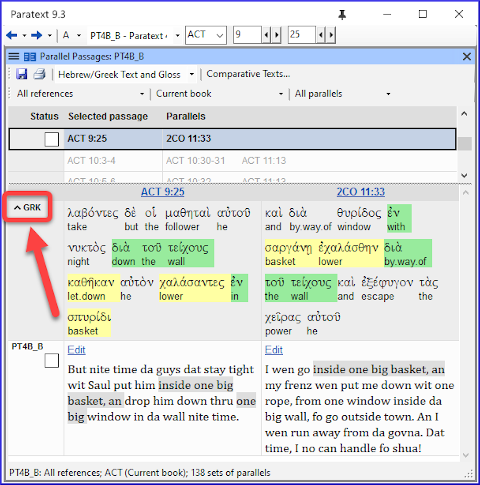
Task: Click the pin icon in title bar
Action: click(x=342, y=15)
